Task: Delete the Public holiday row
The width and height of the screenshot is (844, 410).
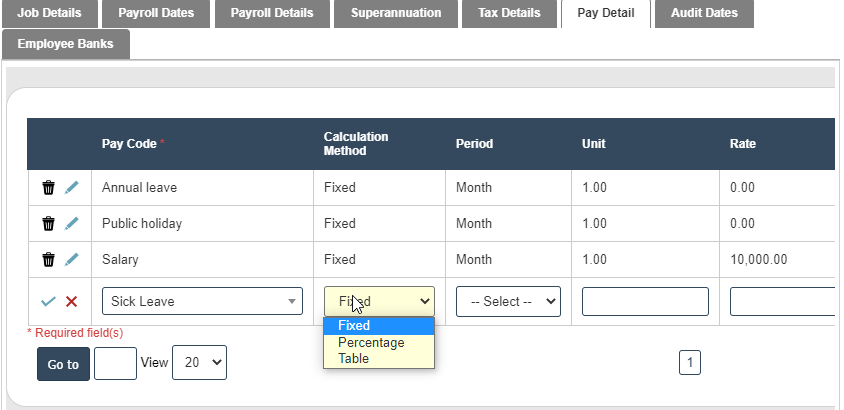Action: click(x=48, y=223)
